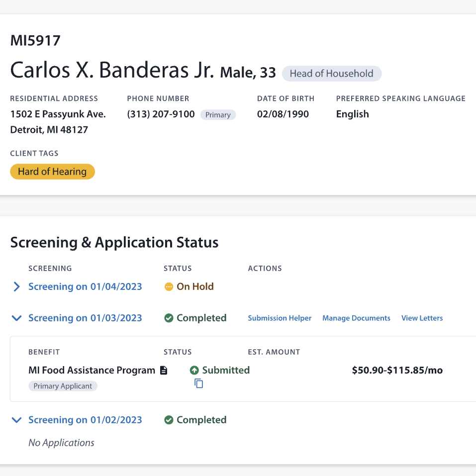Image resolution: width=476 pixels, height=476 pixels.
Task: Collapse the 01/03/2023 screening row chevron
Action: (x=16, y=318)
